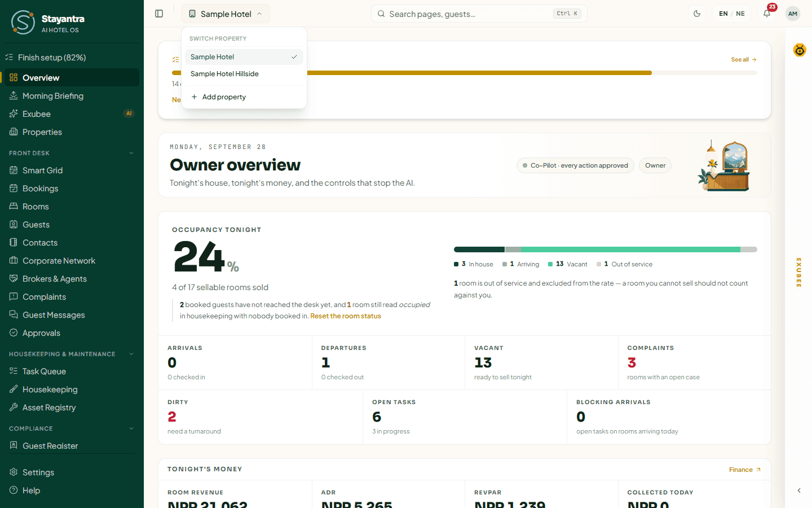Open Housekeeping page
Viewport: 812px width, 508px height.
coord(72,389)
